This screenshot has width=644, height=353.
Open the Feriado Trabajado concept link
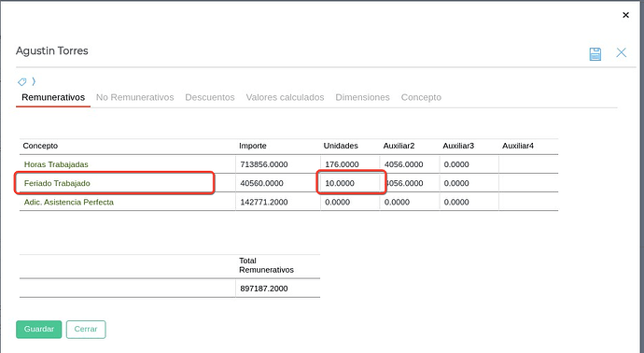[x=57, y=183]
